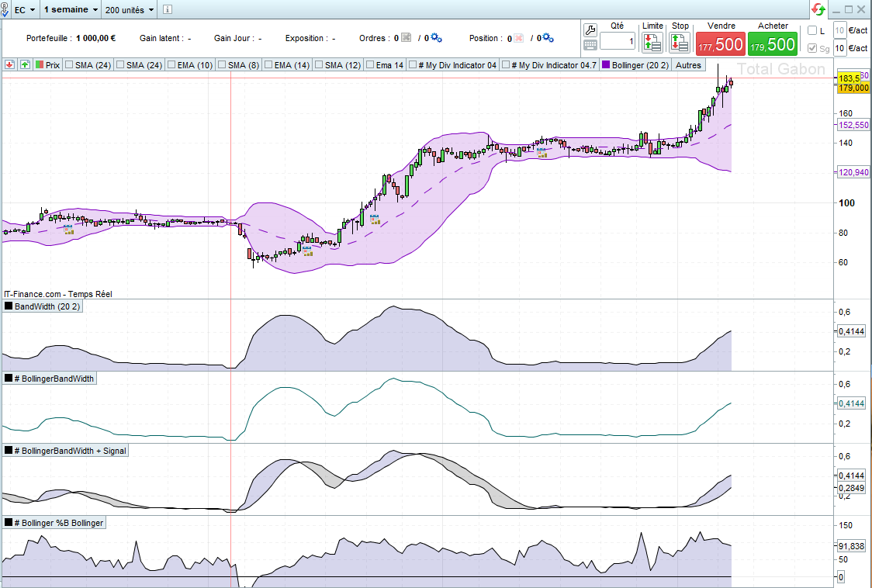
Task: Enable # My Div Indicator 04.7 checkbox
Action: point(506,65)
